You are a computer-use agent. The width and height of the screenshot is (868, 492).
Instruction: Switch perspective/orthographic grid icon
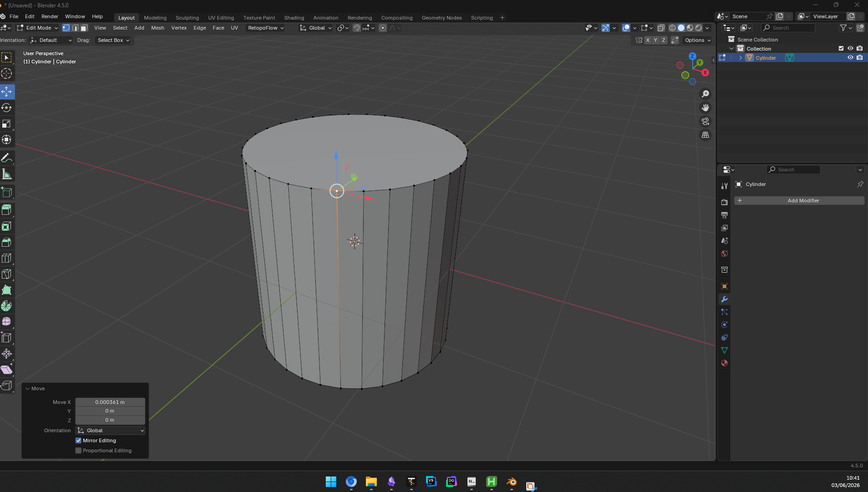pos(705,135)
